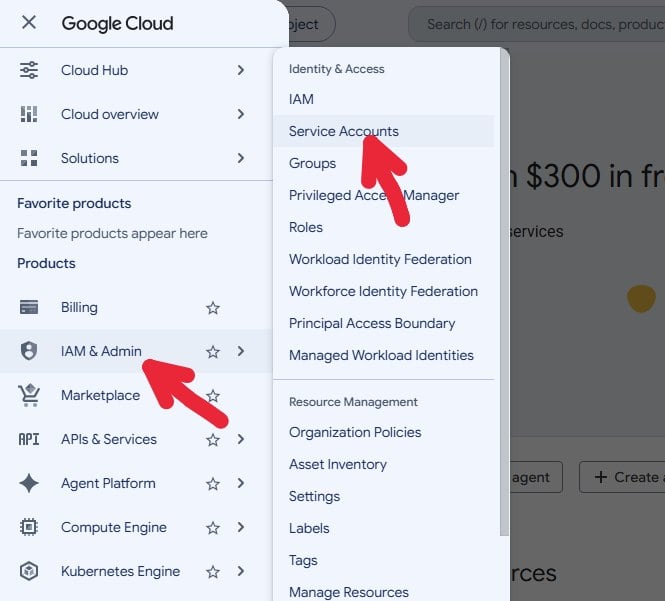Click the IAM & Admin shield icon
The width and height of the screenshot is (665, 601).
29,351
